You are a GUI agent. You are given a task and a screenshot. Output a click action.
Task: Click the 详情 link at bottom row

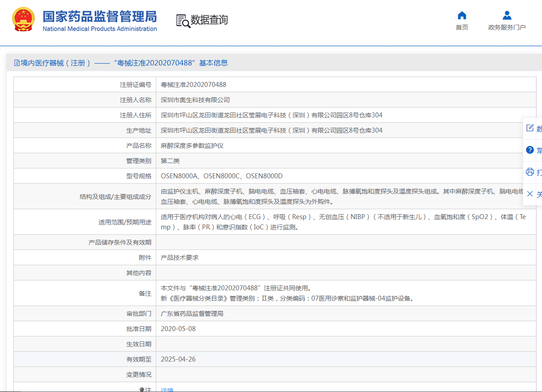coord(167,390)
